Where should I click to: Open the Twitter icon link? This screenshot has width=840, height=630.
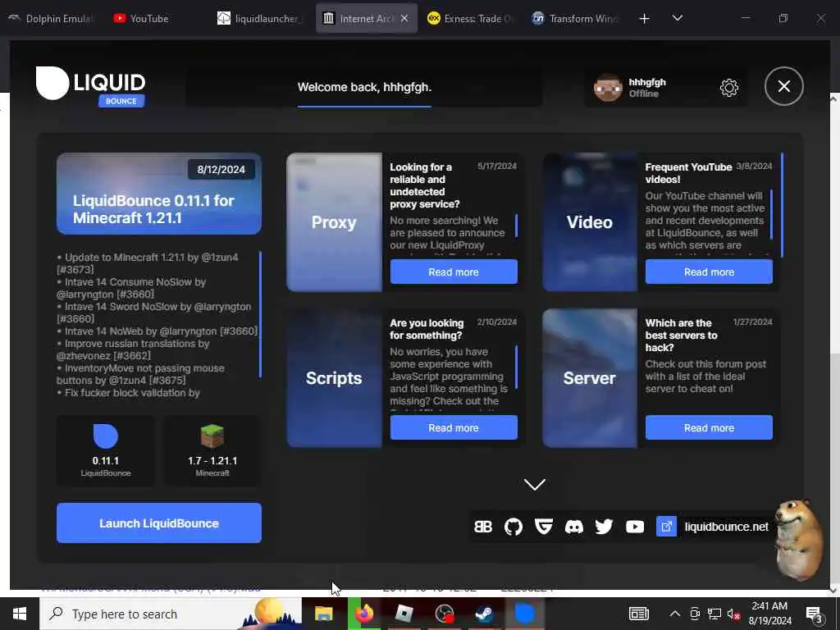pyautogui.click(x=604, y=527)
